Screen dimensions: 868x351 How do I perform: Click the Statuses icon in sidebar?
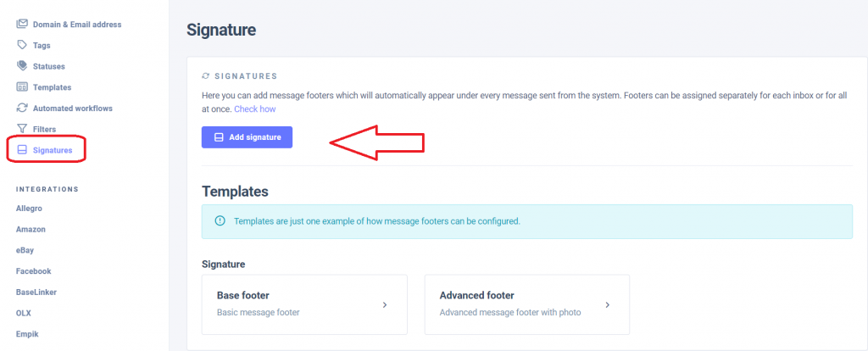(x=22, y=66)
